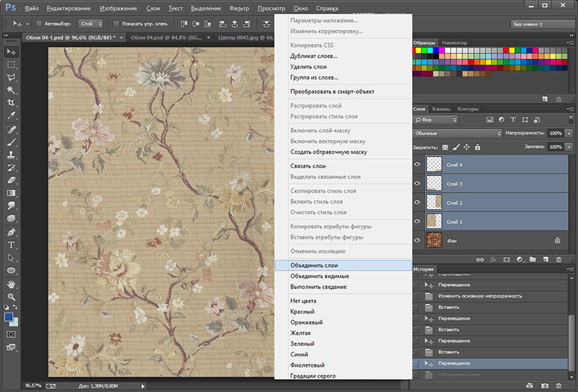Click the lock all icon beside Закрепить
The height and width of the screenshot is (392, 578).
click(x=478, y=147)
